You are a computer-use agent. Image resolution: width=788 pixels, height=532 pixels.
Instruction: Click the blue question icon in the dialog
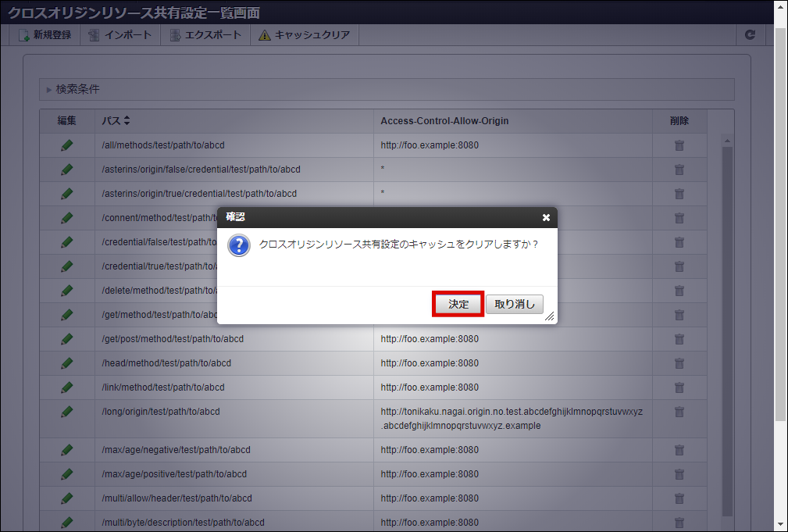pos(237,245)
